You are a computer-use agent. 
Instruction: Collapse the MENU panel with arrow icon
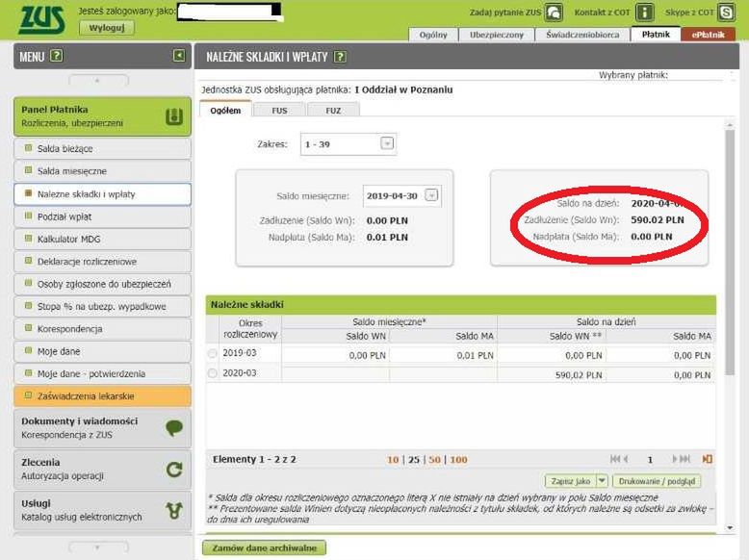coord(179,56)
